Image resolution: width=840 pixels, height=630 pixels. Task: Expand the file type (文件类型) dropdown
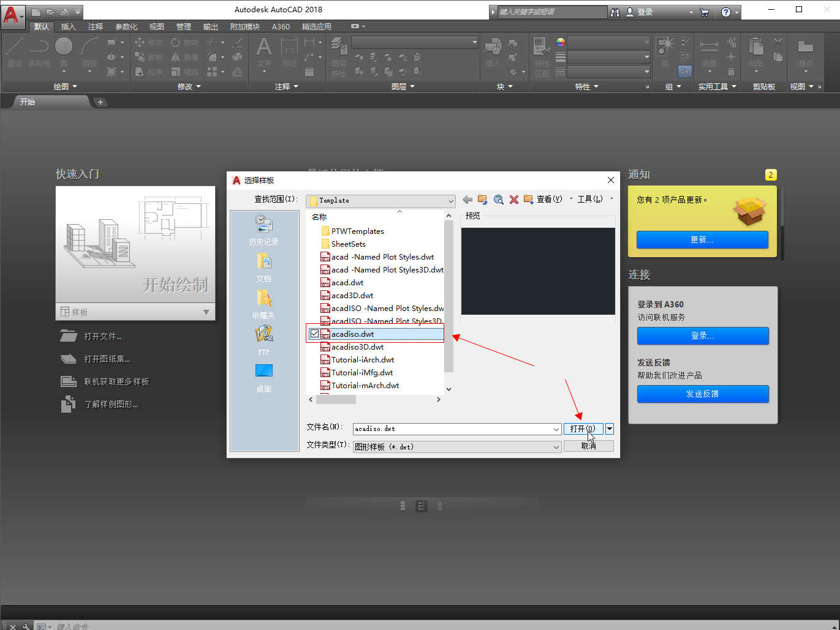[556, 447]
